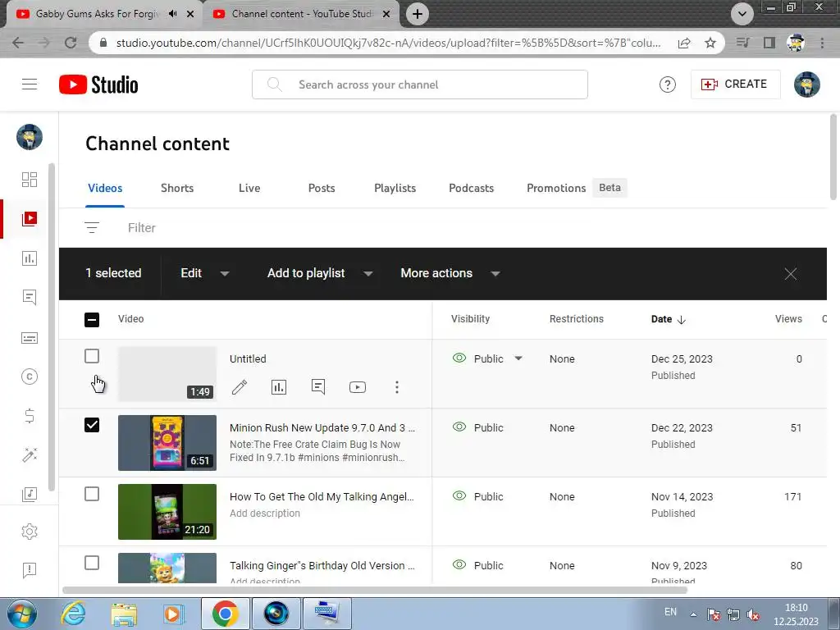This screenshot has height=630, width=840.
Task: Open analytics icon for Untitled video
Action: pos(279,387)
